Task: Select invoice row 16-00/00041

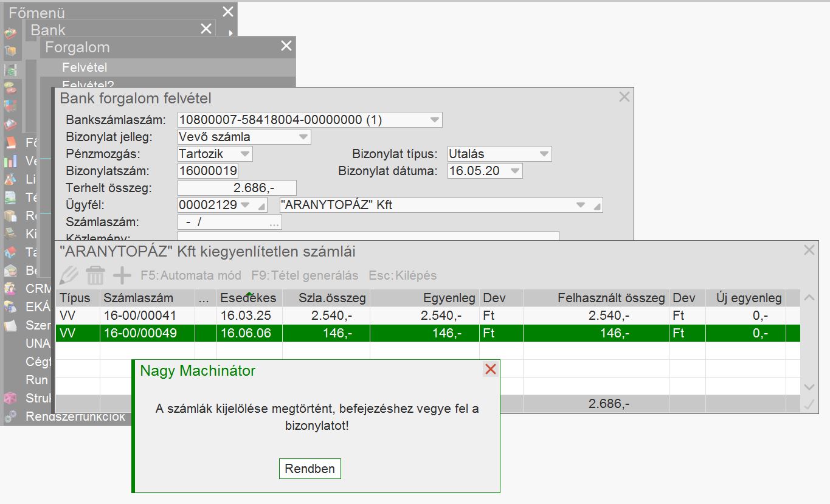Action: click(x=428, y=316)
